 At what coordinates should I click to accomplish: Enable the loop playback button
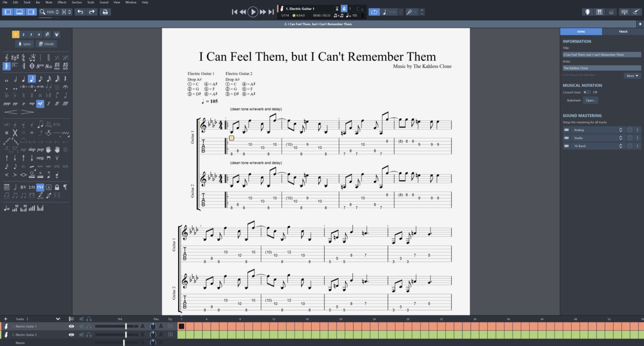coord(374,12)
